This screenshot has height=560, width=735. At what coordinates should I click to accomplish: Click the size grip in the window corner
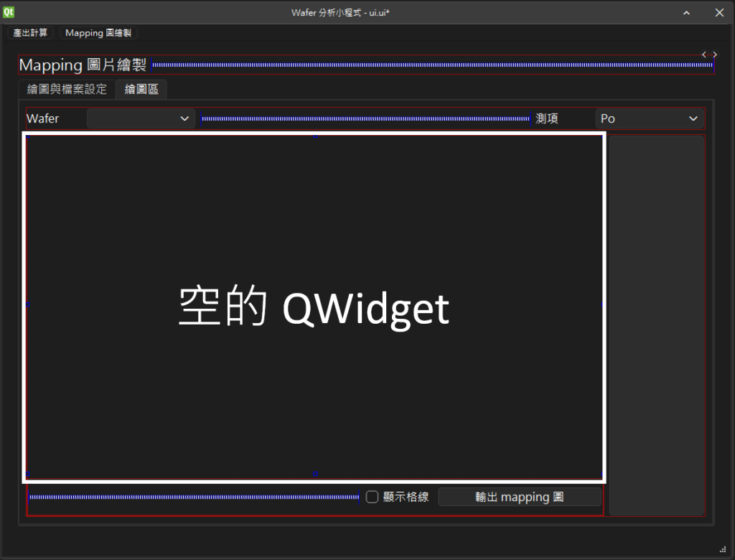(x=723, y=550)
